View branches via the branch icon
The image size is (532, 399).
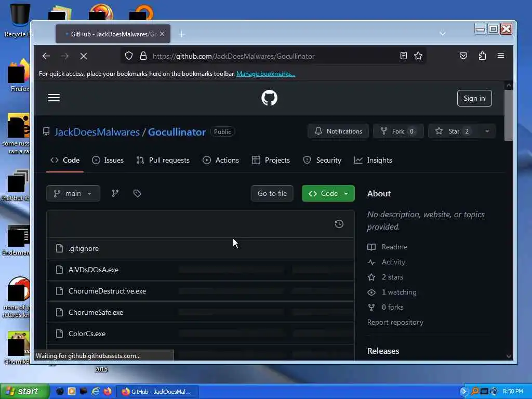pos(115,193)
